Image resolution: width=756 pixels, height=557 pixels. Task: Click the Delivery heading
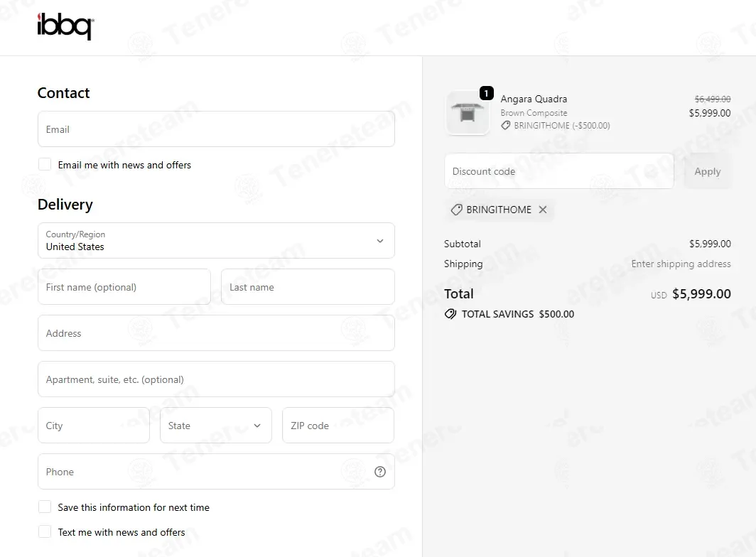click(65, 205)
